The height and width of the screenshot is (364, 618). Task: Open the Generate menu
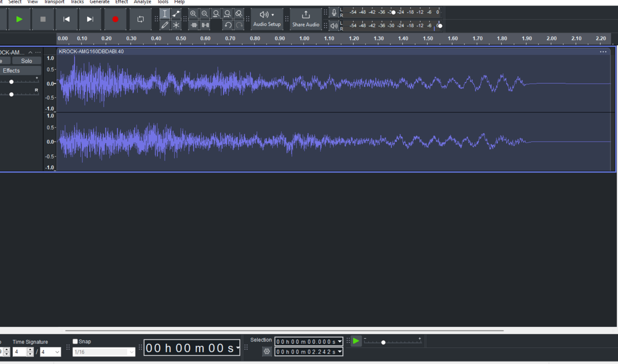click(x=100, y=2)
